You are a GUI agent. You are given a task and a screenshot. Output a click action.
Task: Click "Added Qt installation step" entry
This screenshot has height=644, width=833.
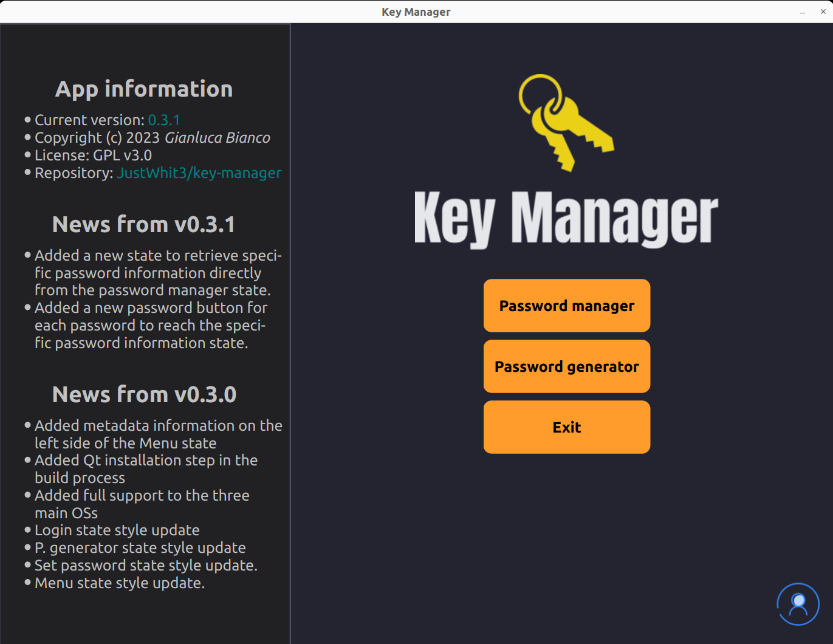coord(146,469)
